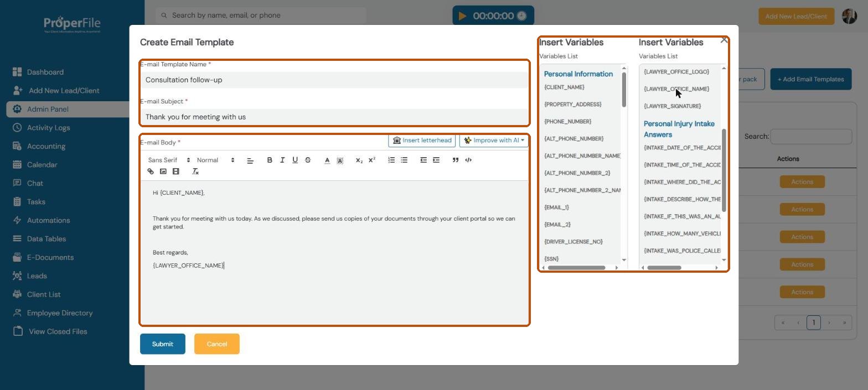The width and height of the screenshot is (868, 390).
Task: Edit the E-mail Template Name field
Action: [334, 80]
